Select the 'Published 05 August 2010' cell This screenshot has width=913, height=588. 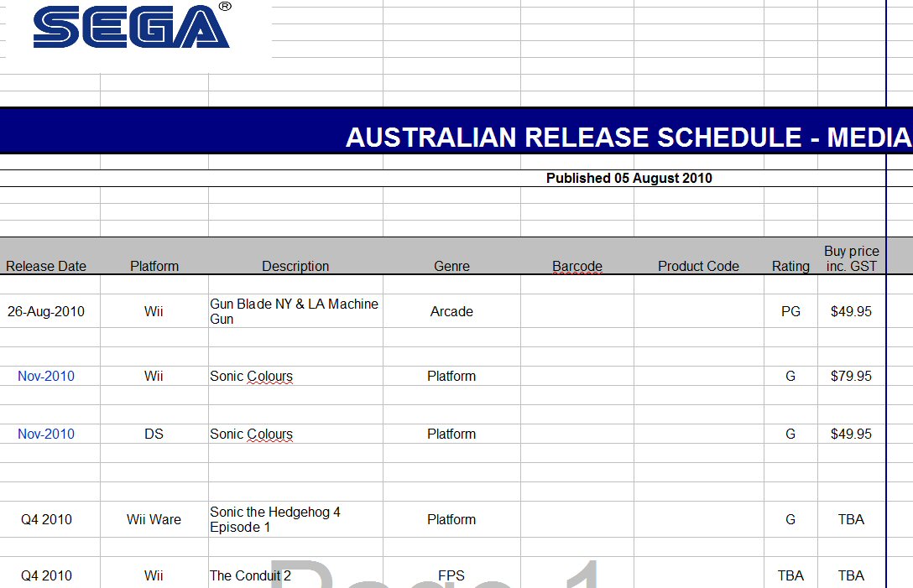[x=629, y=178]
